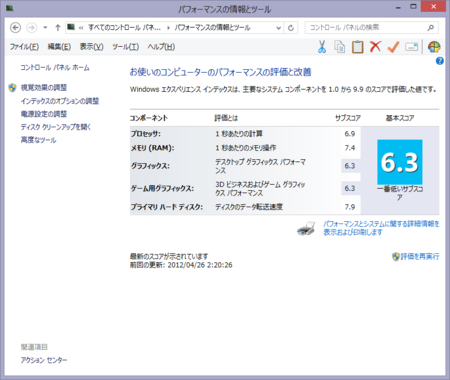Open アクション センター link
The image size is (450, 380).
point(44,360)
